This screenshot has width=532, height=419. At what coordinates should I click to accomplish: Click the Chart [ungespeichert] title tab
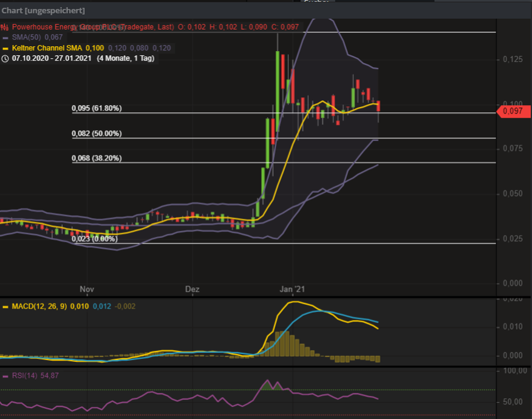coord(43,10)
